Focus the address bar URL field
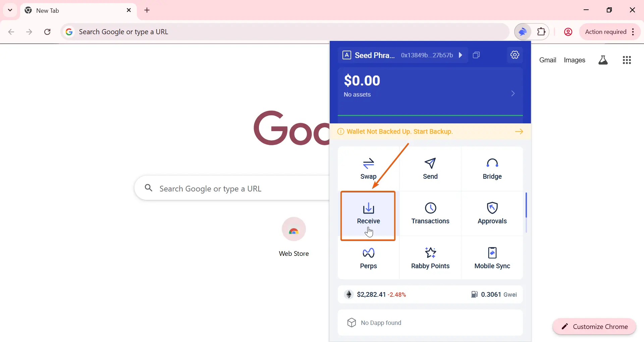Image resolution: width=644 pixels, height=342 pixels. pos(285,32)
